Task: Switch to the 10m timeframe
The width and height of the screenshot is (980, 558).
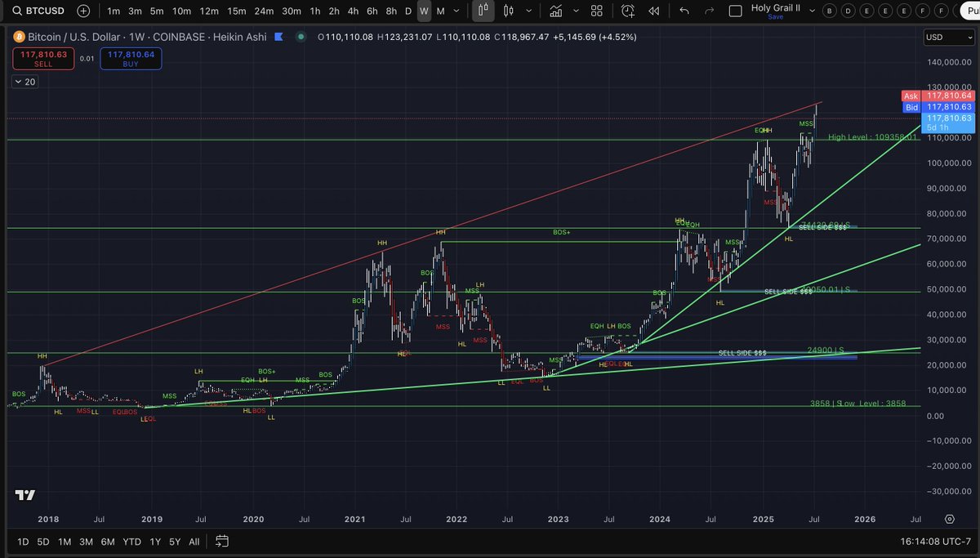Action: tap(181, 11)
